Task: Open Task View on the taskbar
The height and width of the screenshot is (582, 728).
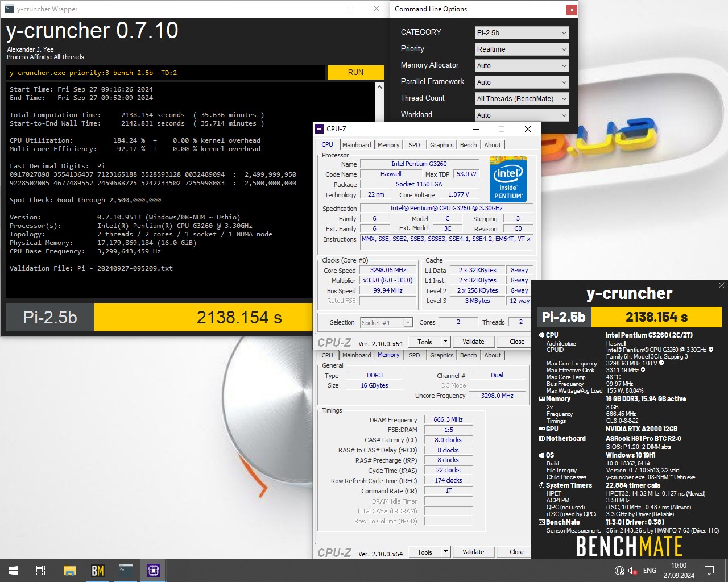Action: [41, 571]
